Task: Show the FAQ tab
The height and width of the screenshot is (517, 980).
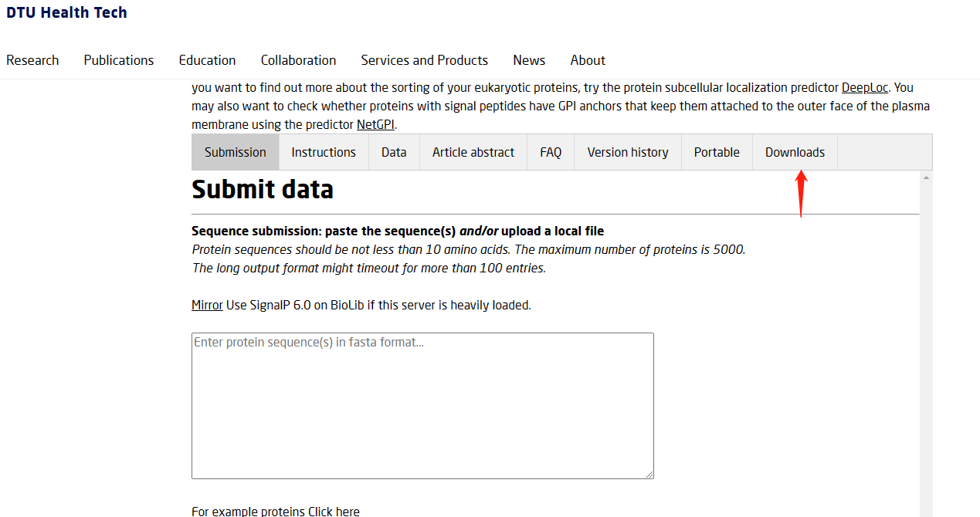Action: click(x=551, y=152)
